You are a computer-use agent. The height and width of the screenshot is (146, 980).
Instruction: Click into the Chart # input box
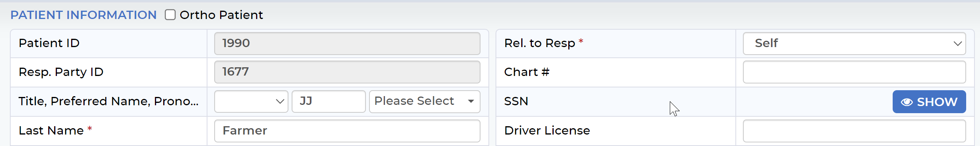click(854, 72)
